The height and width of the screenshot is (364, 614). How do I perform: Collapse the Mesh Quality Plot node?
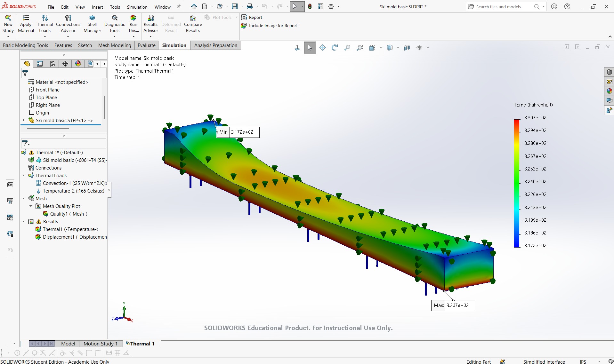click(31, 206)
